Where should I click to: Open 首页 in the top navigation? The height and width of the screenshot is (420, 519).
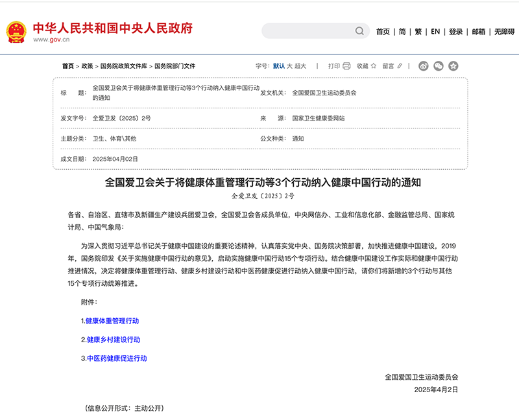tap(383, 31)
